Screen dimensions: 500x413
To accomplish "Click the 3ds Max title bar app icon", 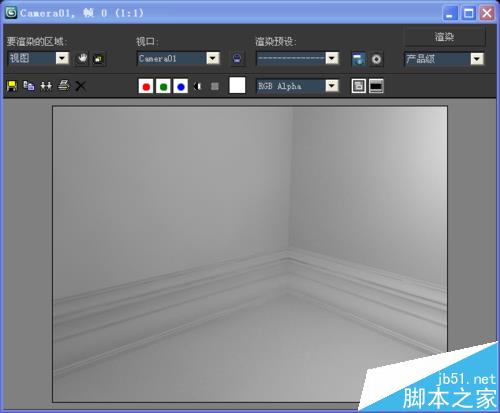I will [x=11, y=13].
